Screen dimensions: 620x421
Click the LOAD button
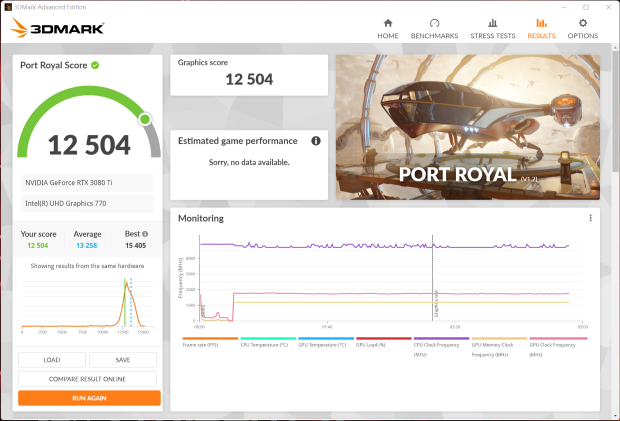(x=52, y=360)
